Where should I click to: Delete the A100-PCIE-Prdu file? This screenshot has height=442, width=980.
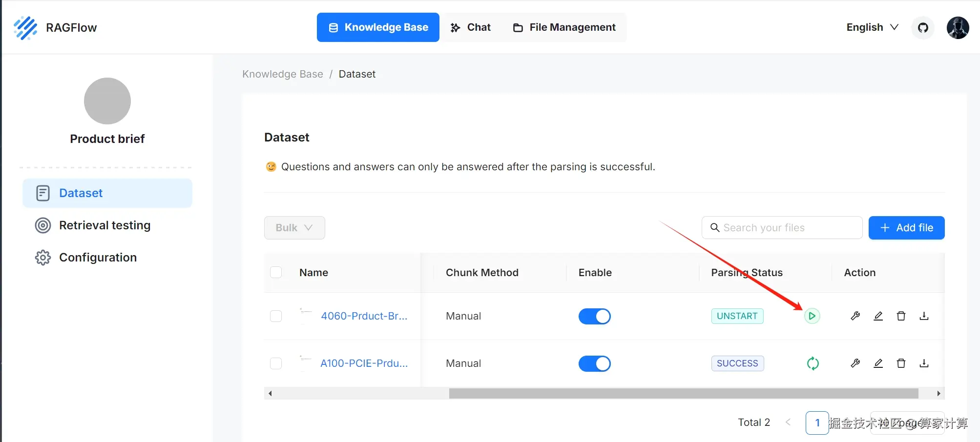pos(901,363)
